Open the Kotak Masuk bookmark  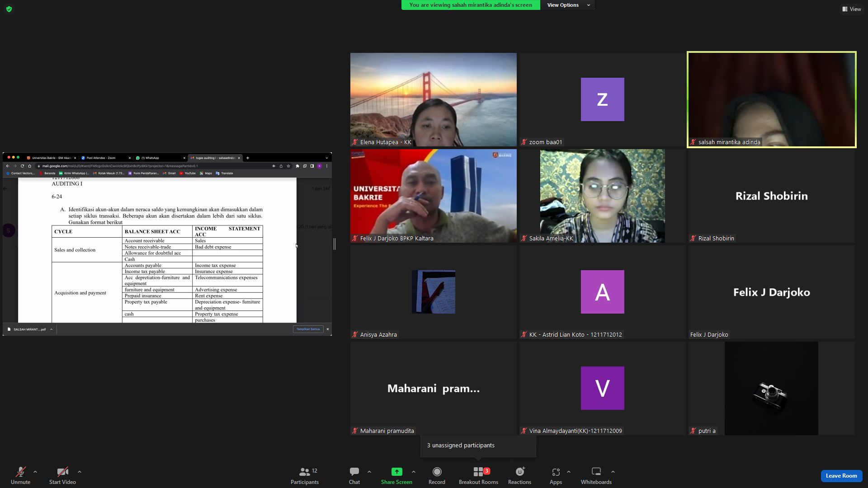pyautogui.click(x=108, y=173)
